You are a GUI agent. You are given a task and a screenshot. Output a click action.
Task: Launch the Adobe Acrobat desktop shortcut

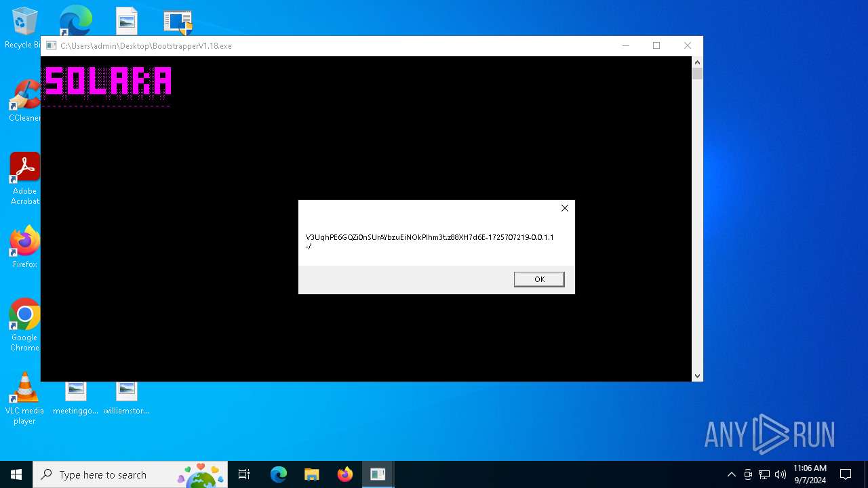[24, 179]
